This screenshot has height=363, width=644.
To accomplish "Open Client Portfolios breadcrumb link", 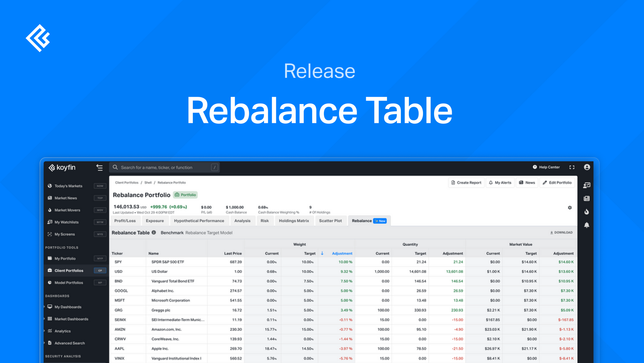I will [127, 182].
